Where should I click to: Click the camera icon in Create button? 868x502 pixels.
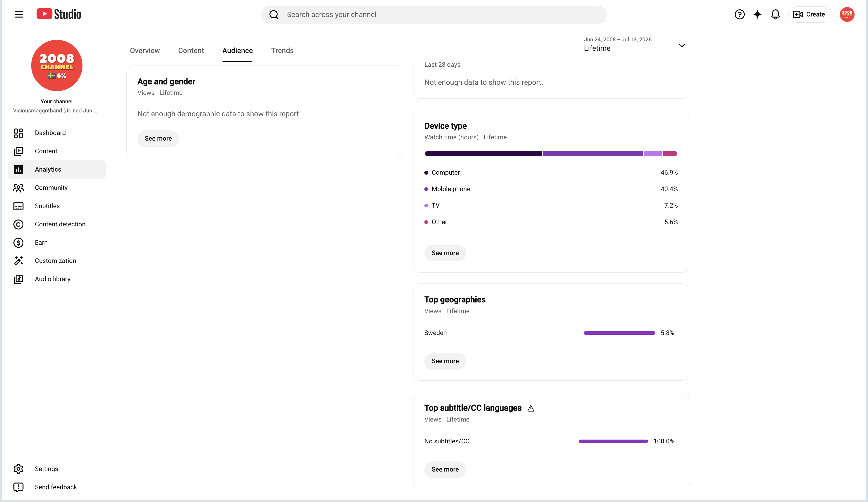pos(798,14)
